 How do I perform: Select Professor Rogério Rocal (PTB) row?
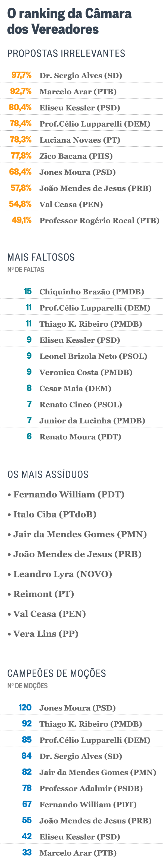pos(99,221)
